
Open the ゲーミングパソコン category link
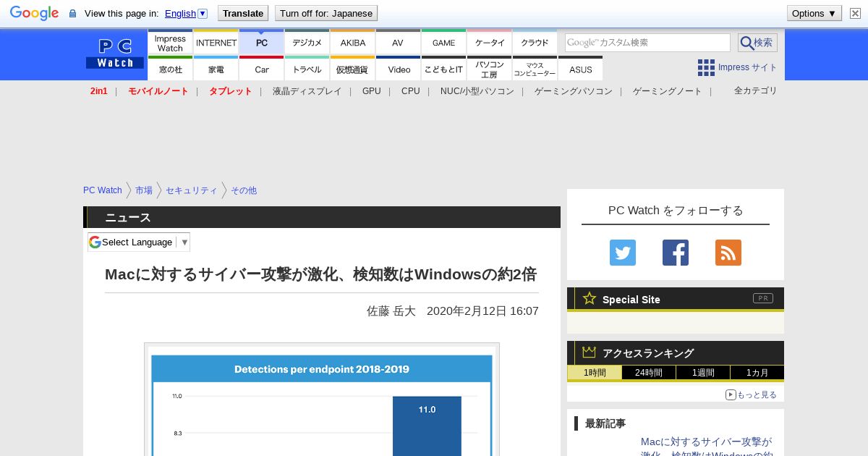(x=573, y=91)
